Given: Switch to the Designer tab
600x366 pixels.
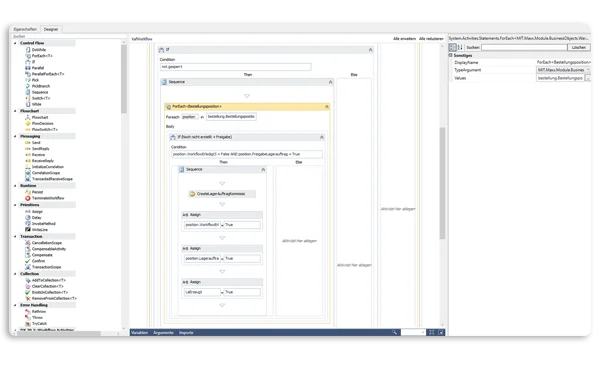Looking at the screenshot, I should pyautogui.click(x=51, y=29).
